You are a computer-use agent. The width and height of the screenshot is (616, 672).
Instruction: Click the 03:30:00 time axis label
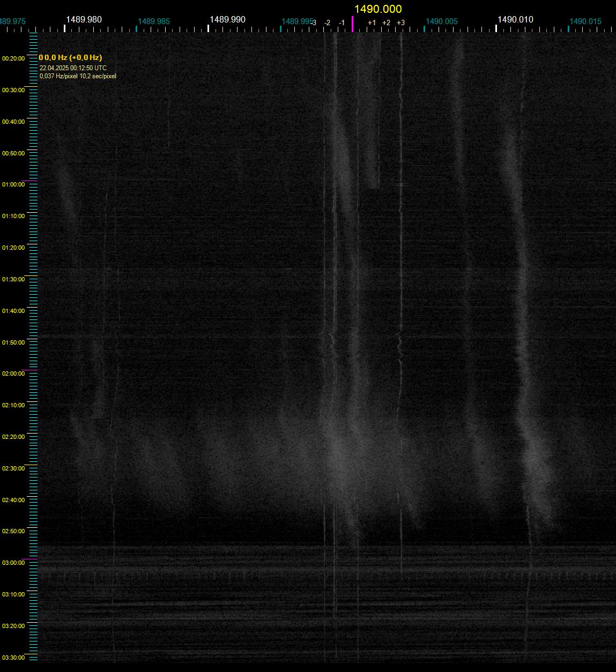pyautogui.click(x=13, y=658)
